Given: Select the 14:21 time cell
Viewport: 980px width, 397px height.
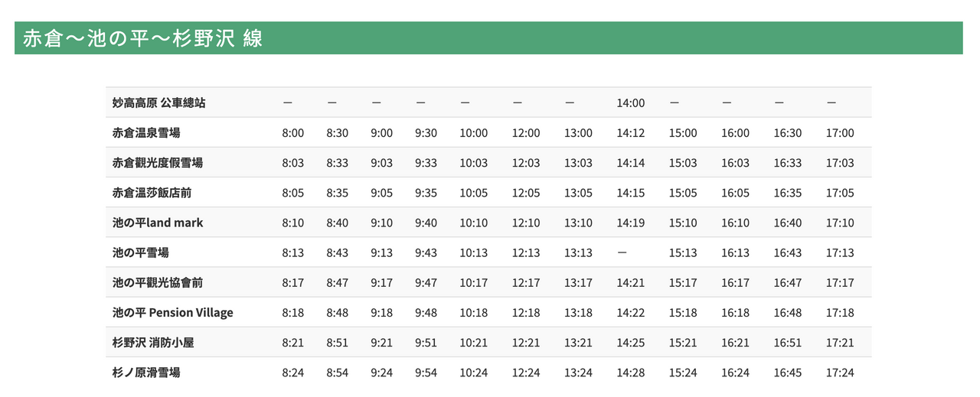Looking at the screenshot, I should coord(631,282).
